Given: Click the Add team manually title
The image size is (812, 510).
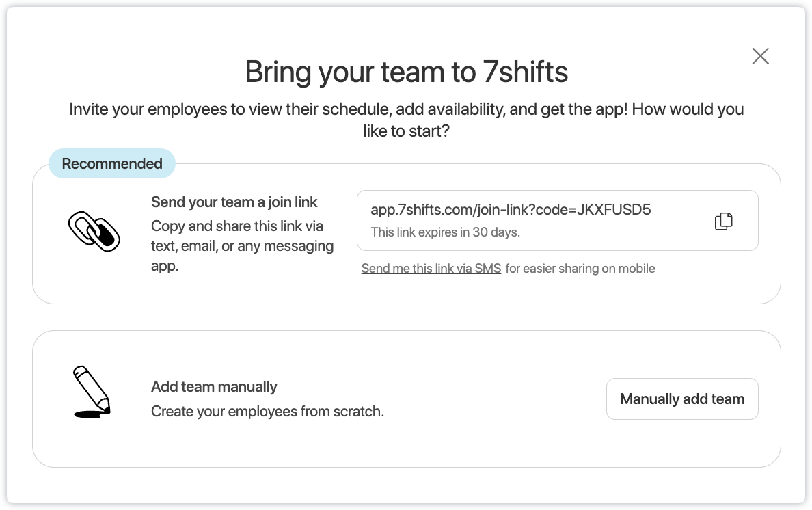Looking at the screenshot, I should pyautogui.click(x=214, y=387).
